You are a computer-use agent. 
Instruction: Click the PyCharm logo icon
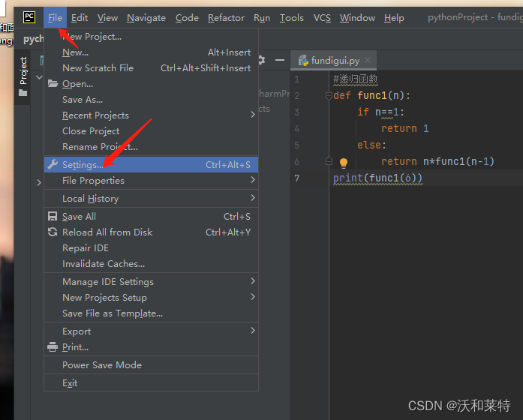(29, 17)
